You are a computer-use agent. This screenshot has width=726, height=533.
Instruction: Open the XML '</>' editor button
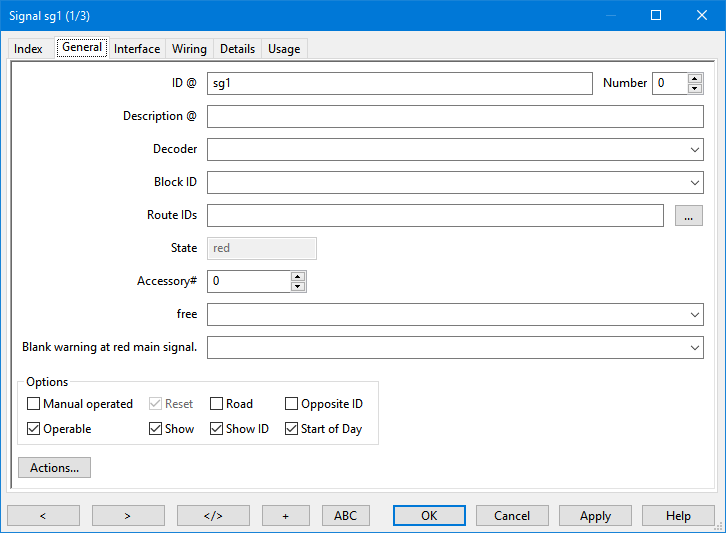pos(213,516)
